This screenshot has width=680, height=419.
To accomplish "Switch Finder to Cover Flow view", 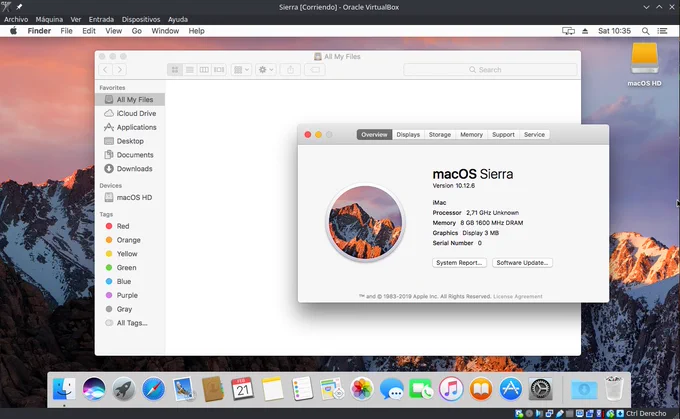I will (219, 69).
